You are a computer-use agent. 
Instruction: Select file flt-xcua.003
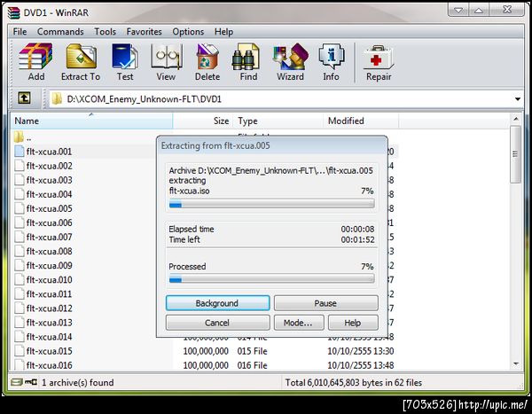[49, 180]
